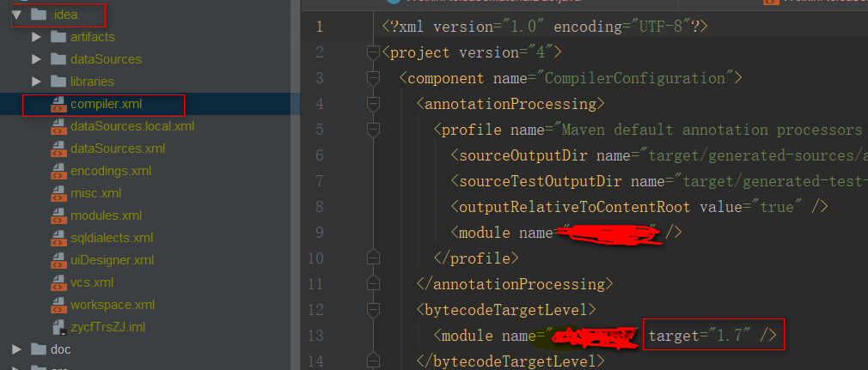Click the dataSources.xml file icon
Viewport: 868px width, 370px height.
[x=58, y=149]
